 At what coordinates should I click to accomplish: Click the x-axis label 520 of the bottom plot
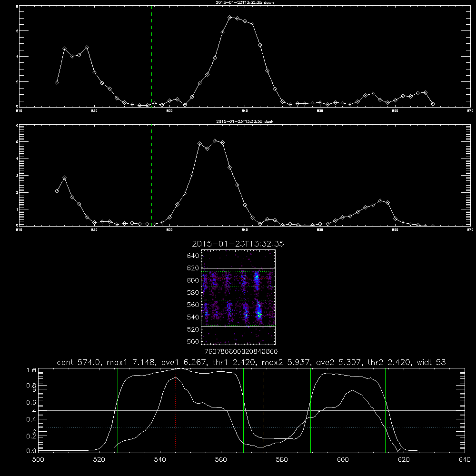(x=99, y=460)
